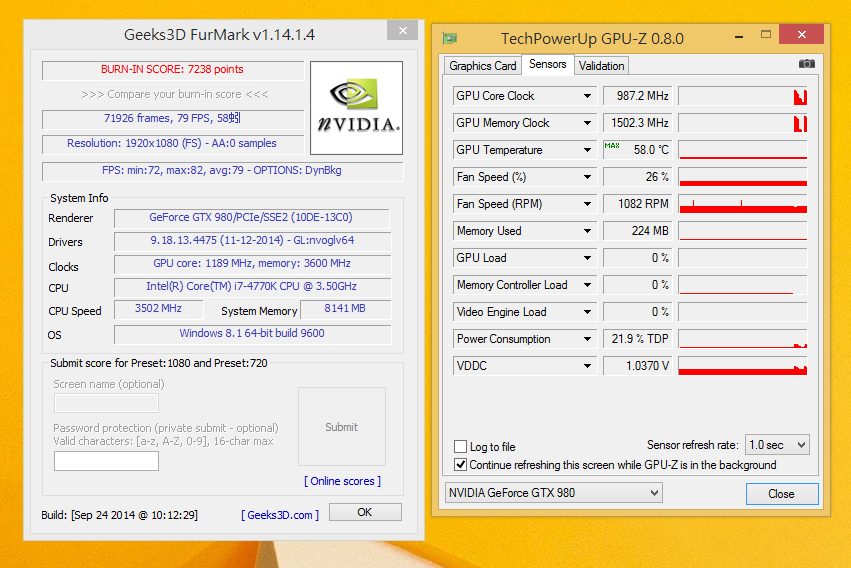The height and width of the screenshot is (568, 851).
Task: Open Video Engine Load sensor dropdown
Action: point(587,312)
